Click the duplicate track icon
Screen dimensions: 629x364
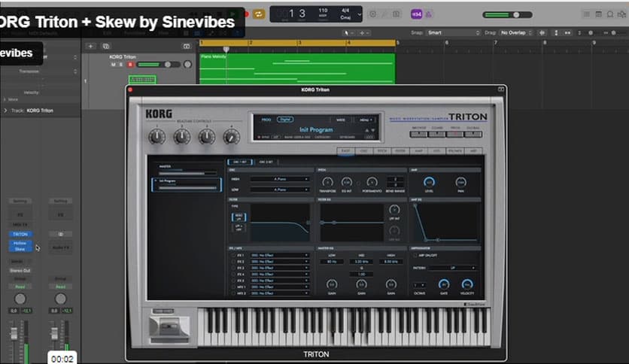[x=106, y=47]
